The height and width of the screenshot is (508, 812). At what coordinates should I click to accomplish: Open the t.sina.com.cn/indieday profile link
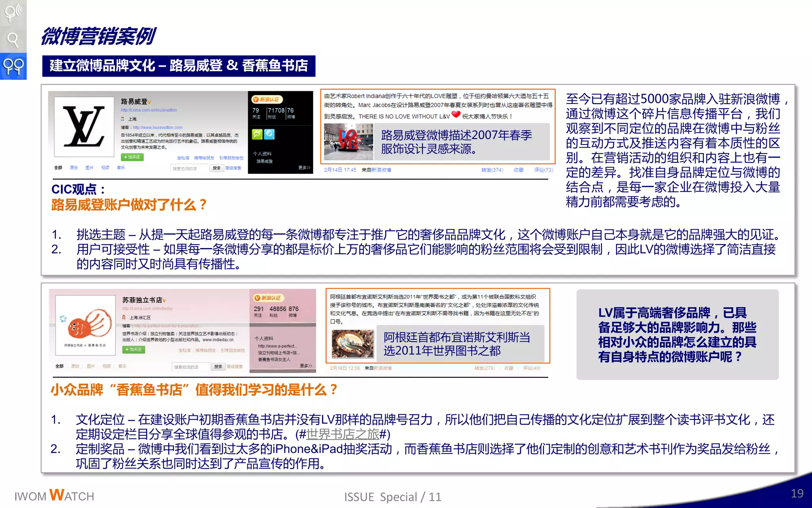click(147, 308)
